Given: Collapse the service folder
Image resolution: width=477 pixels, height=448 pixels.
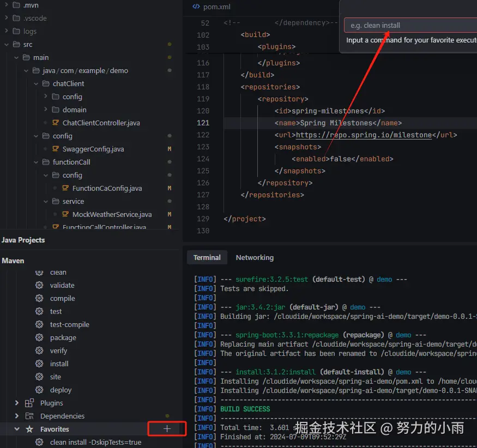Looking at the screenshot, I should (x=46, y=201).
